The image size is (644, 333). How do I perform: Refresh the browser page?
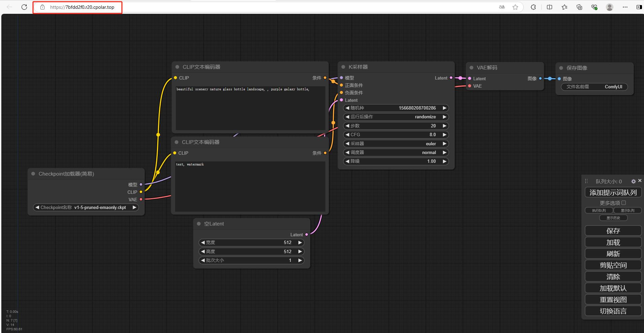pyautogui.click(x=24, y=7)
